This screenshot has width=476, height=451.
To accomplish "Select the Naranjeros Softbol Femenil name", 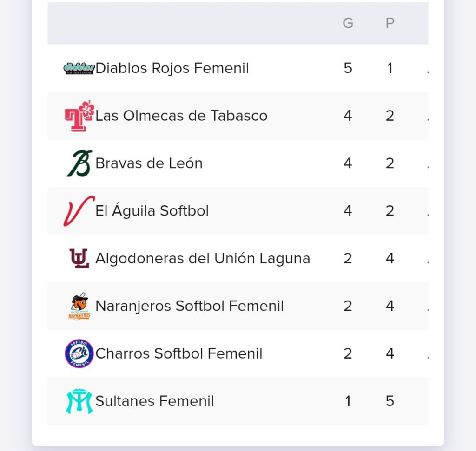I will pos(189,306).
